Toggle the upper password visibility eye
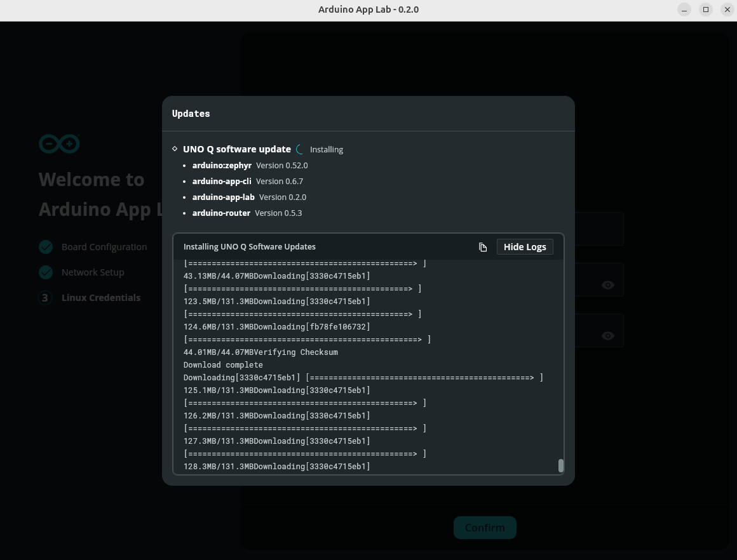Screen dimensions: 737x560 tap(608, 285)
